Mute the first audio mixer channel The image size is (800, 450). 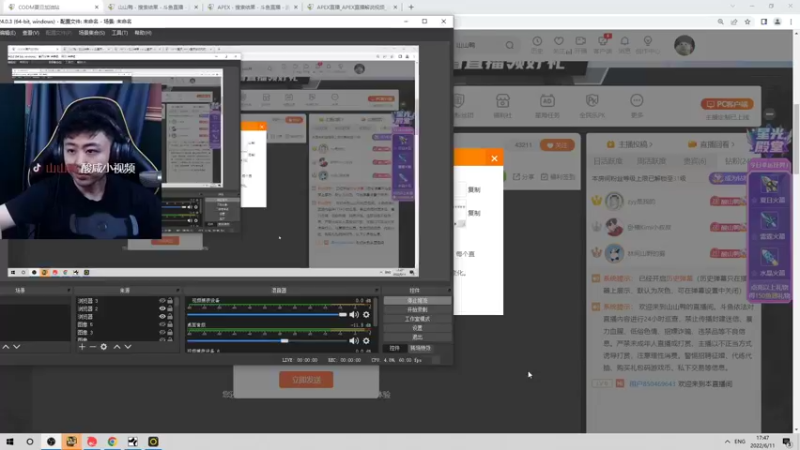[354, 315]
